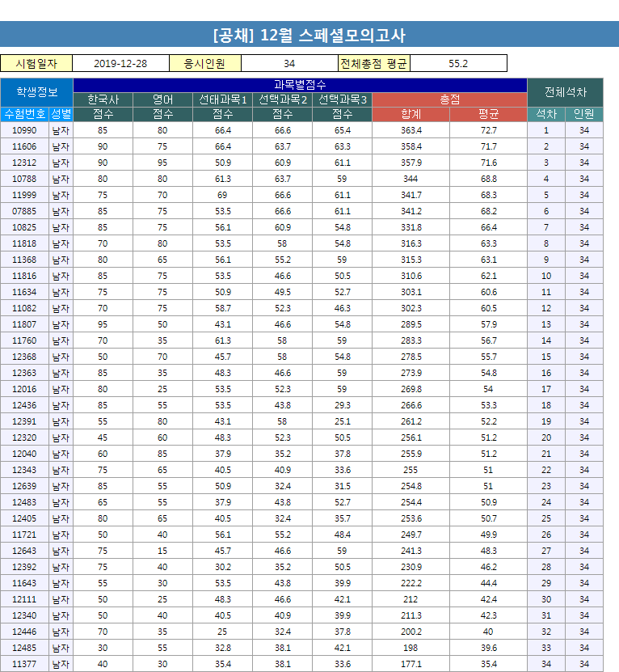Image resolution: width=619 pixels, height=672 pixels.
Task: Select rank '17' in row 12016
Action: click(x=546, y=389)
